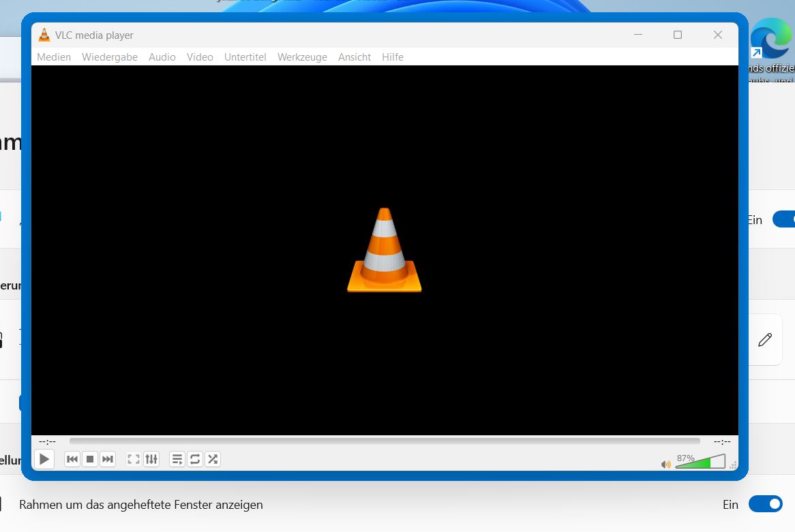Open the Wiedergabe menu
The image size is (795, 532).
[110, 57]
